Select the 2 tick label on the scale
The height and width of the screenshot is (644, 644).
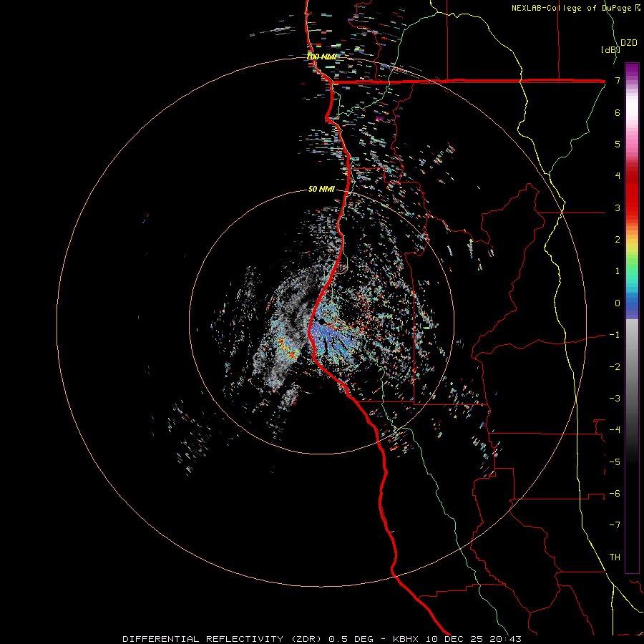coord(618,240)
